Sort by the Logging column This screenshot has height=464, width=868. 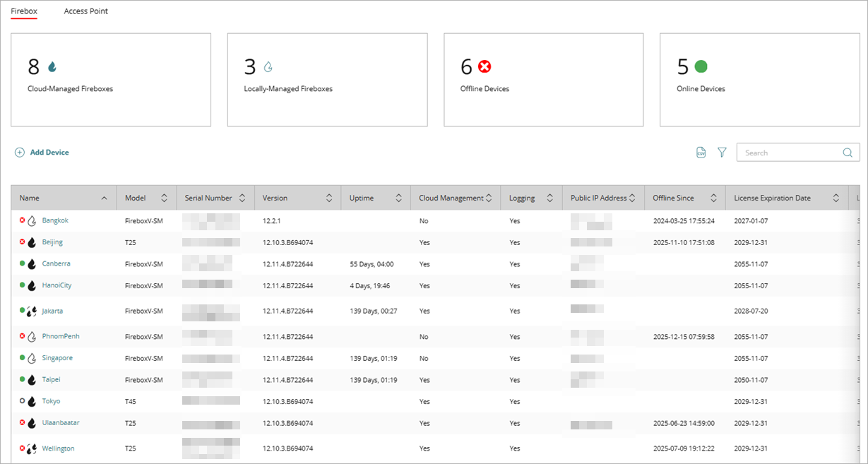tap(531, 198)
